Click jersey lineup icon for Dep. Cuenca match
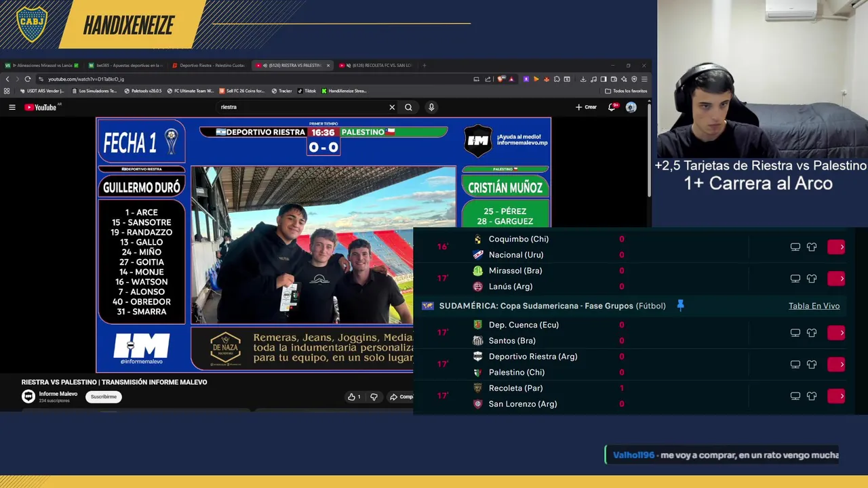Image resolution: width=868 pixels, height=488 pixels. (812, 333)
